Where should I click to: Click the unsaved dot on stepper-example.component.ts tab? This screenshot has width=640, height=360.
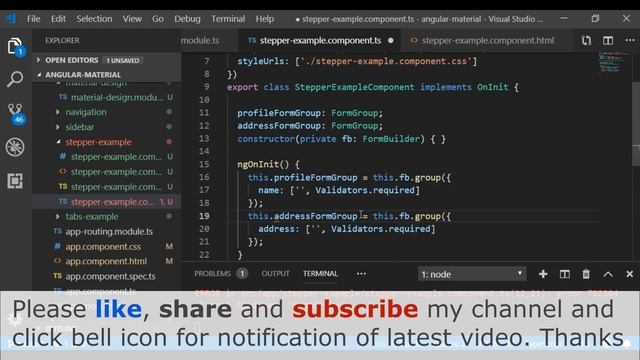pyautogui.click(x=391, y=40)
